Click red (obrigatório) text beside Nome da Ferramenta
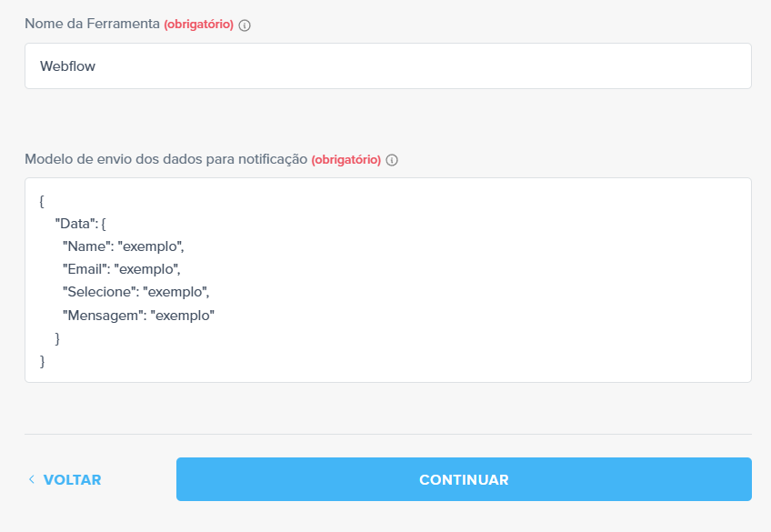771x532 pixels. pyautogui.click(x=198, y=25)
